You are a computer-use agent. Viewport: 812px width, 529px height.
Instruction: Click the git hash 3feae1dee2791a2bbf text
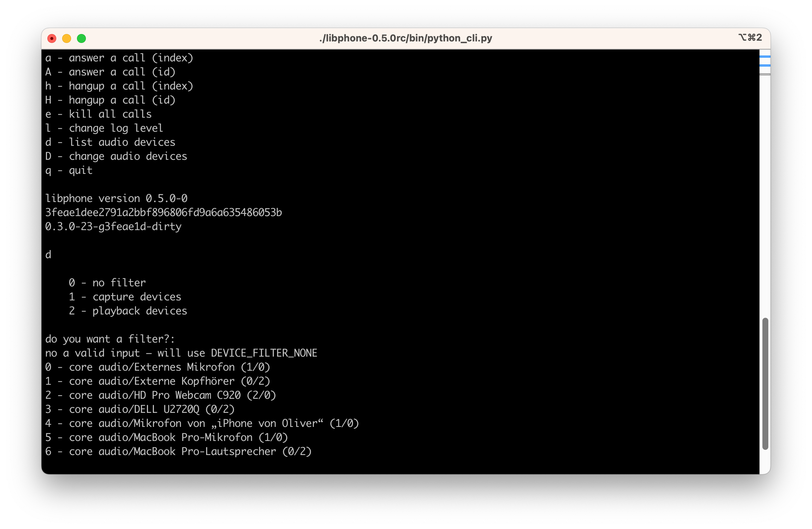[x=163, y=213]
